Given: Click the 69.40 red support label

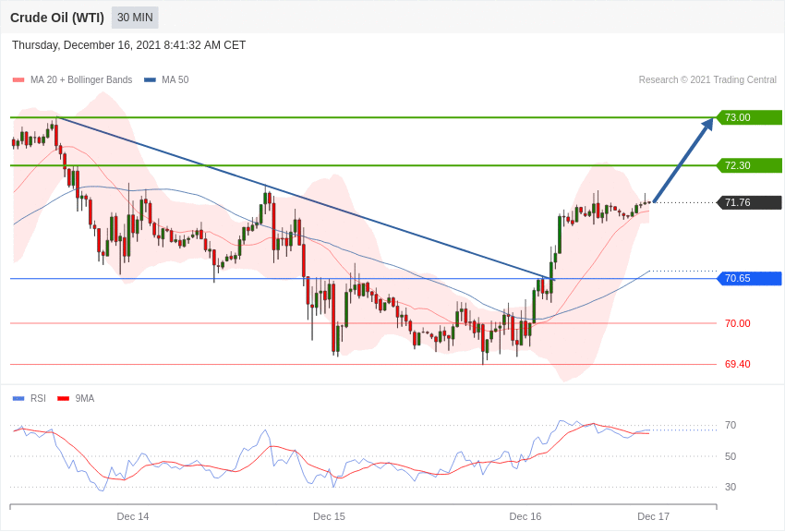Looking at the screenshot, I should pos(738,364).
